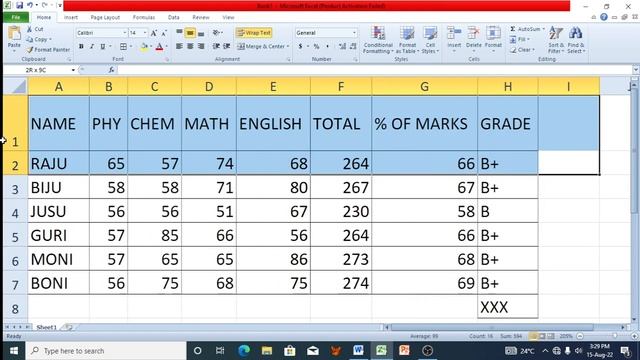Toggle Center horizontal alignment
The width and height of the screenshot is (640, 360).
click(x=190, y=47)
